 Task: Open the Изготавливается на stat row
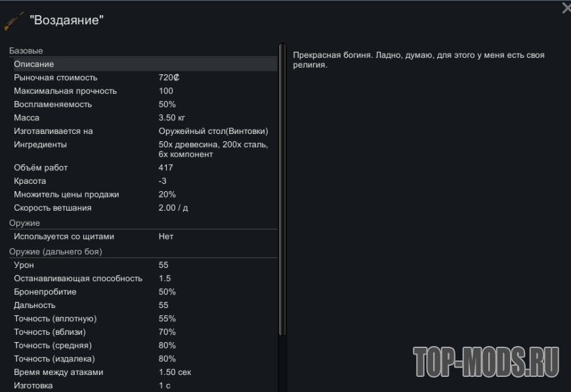(144, 131)
